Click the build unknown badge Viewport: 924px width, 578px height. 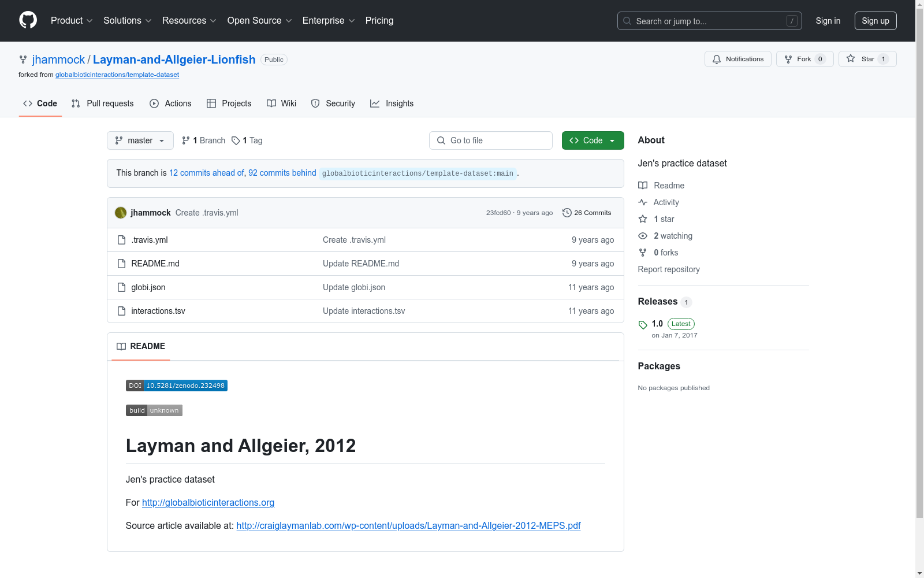(x=154, y=410)
